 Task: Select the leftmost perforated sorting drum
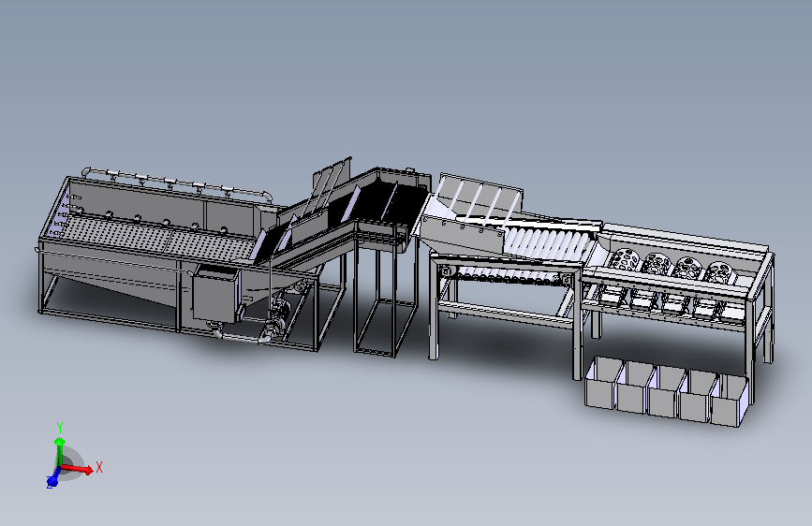coord(625,260)
